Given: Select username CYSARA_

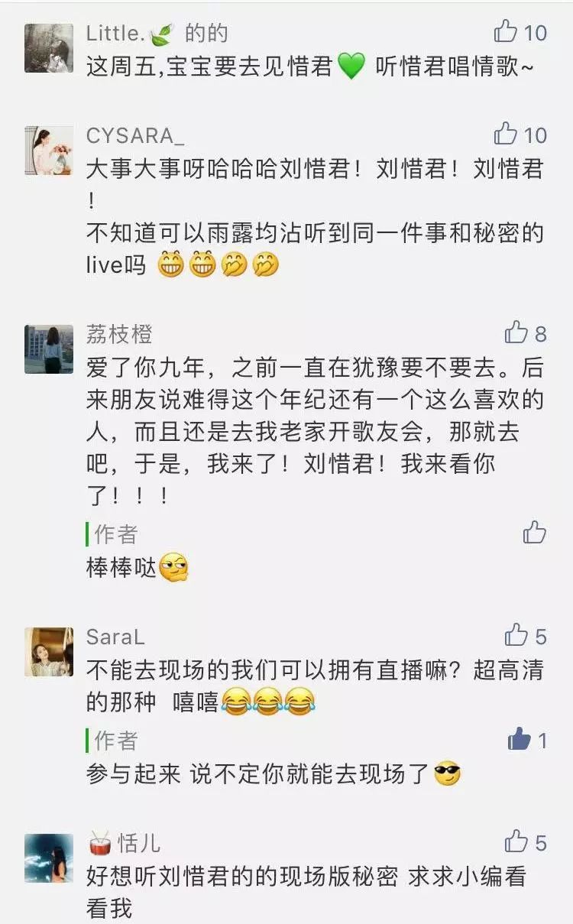Looking at the screenshot, I should tap(135, 135).
